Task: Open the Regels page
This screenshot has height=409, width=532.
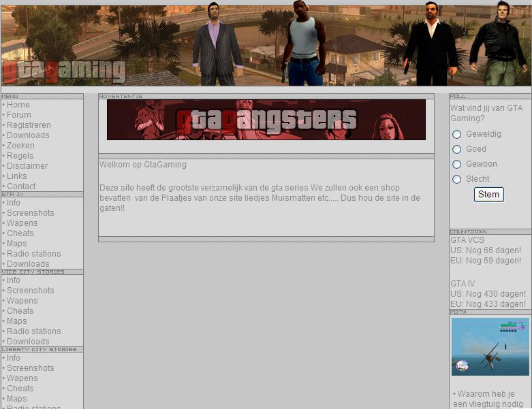Action: click(20, 156)
